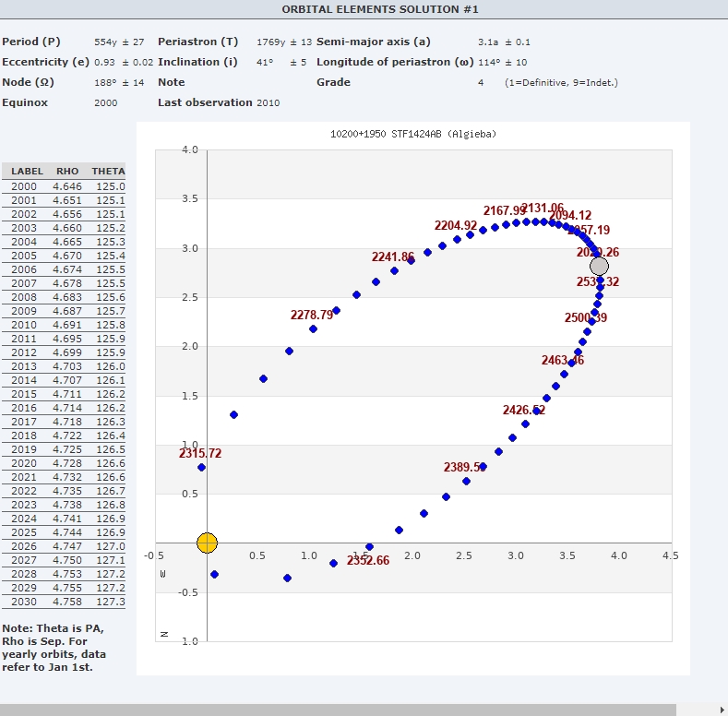The height and width of the screenshot is (716, 728).
Task: Click the THETA column header
Action: [x=108, y=172]
